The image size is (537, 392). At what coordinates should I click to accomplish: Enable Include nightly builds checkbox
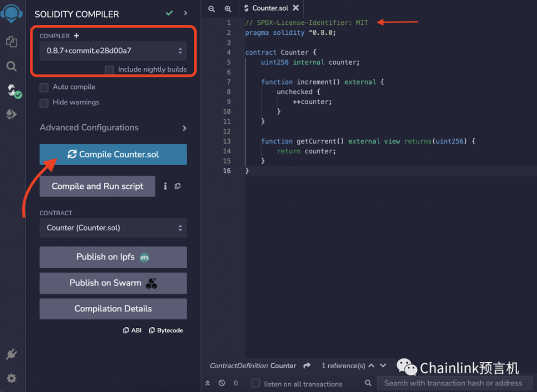click(109, 70)
